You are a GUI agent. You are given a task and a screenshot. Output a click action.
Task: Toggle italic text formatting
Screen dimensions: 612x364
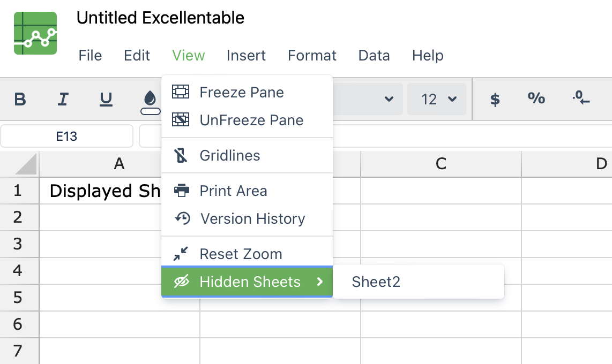(x=63, y=100)
